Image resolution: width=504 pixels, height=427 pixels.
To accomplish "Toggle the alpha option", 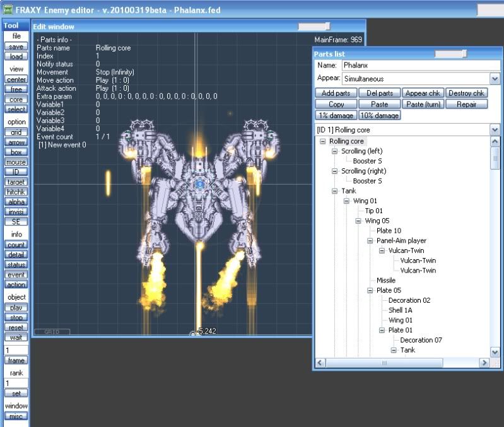I will [x=16, y=202].
